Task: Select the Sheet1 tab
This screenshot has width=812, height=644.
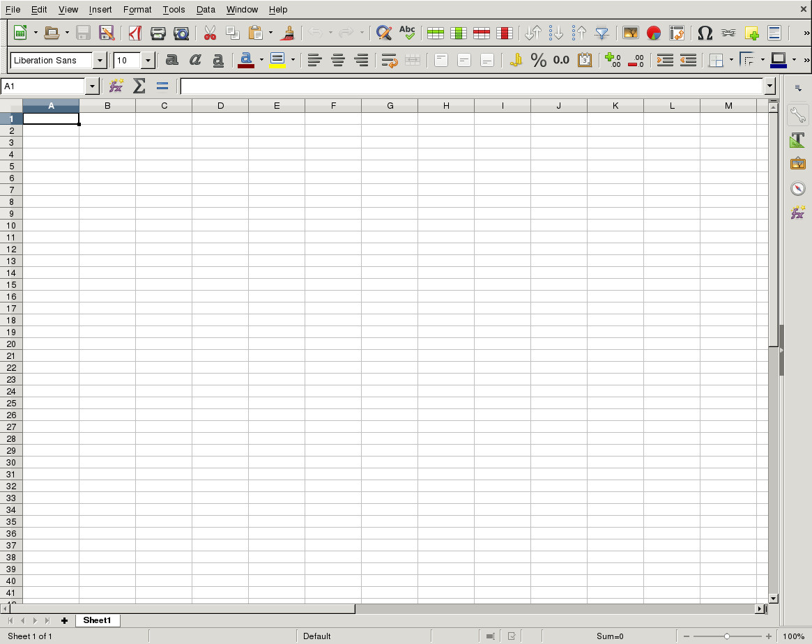Action: pos(98,620)
